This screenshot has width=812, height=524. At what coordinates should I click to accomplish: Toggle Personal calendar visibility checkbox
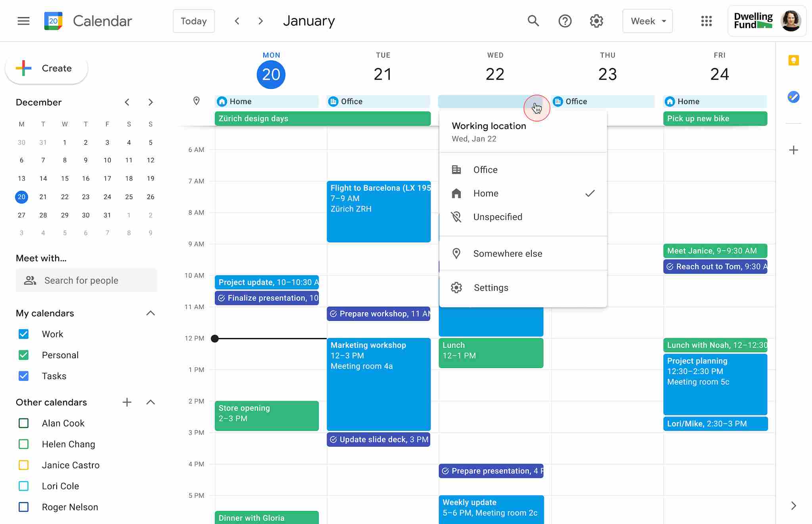tap(24, 355)
